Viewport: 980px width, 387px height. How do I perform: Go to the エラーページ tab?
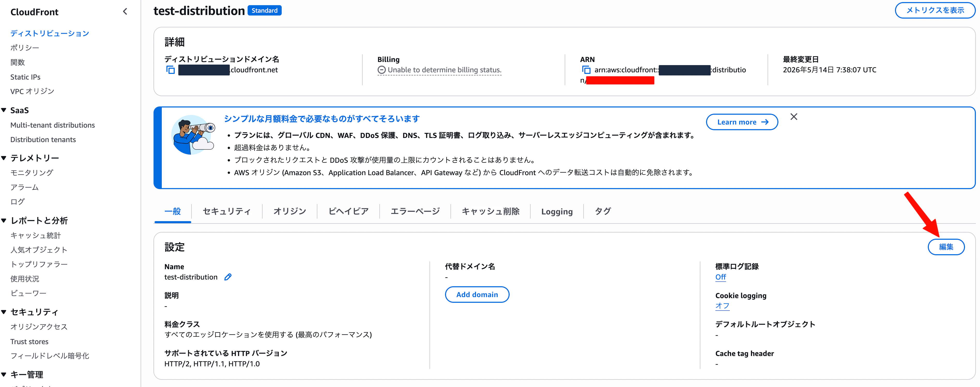pyautogui.click(x=415, y=211)
